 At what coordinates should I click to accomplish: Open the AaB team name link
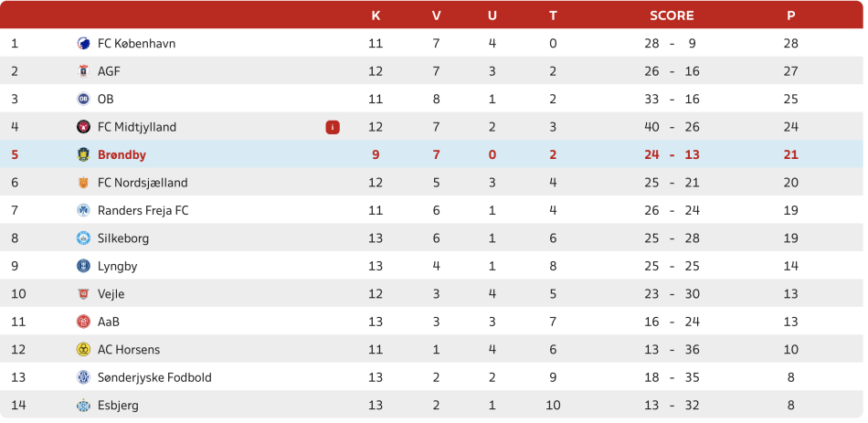pos(109,323)
